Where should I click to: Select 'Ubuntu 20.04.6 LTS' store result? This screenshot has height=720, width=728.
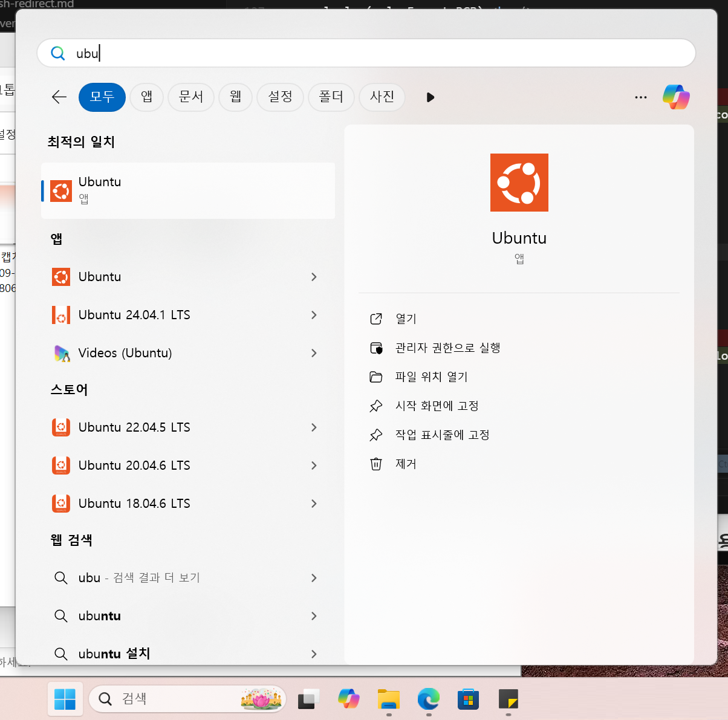(188, 465)
